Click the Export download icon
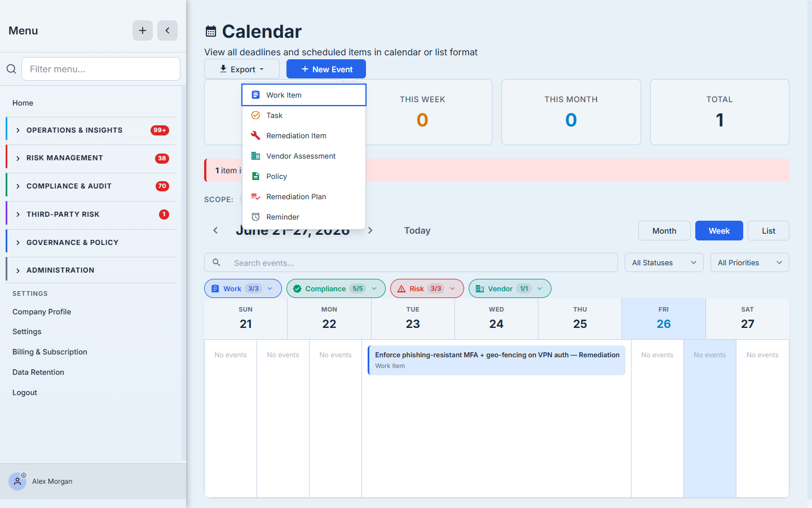This screenshot has height=508, width=812. coord(223,69)
